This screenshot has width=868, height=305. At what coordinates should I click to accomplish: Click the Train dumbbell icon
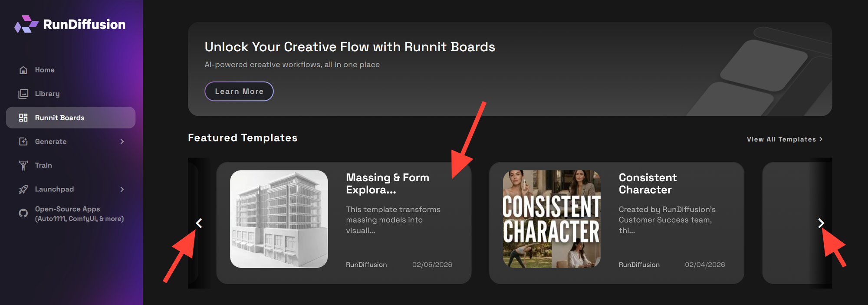(23, 165)
